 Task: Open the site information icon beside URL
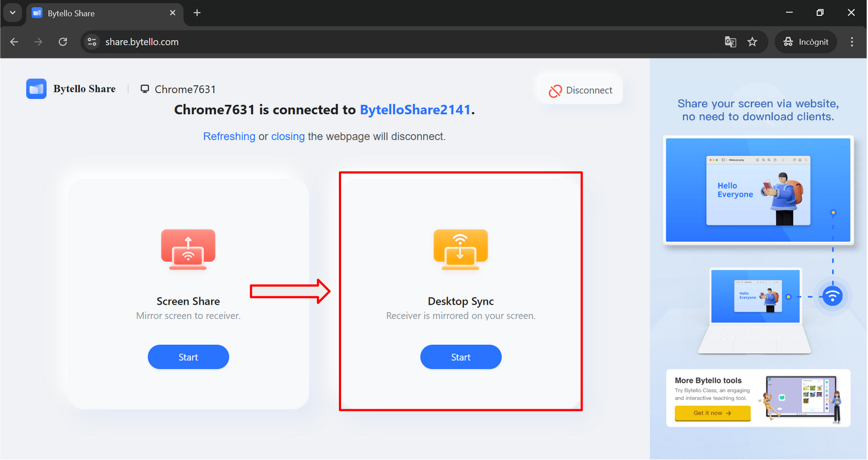point(92,42)
